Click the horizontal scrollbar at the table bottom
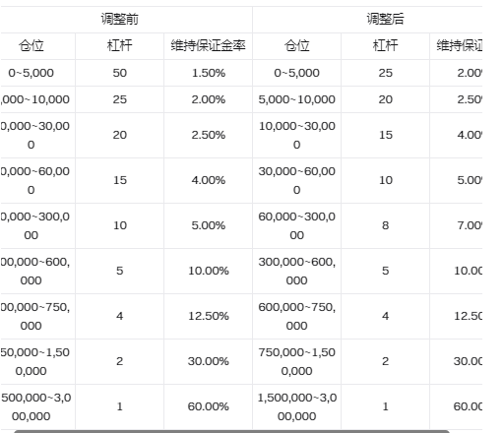The height and width of the screenshot is (433, 504). (231, 431)
